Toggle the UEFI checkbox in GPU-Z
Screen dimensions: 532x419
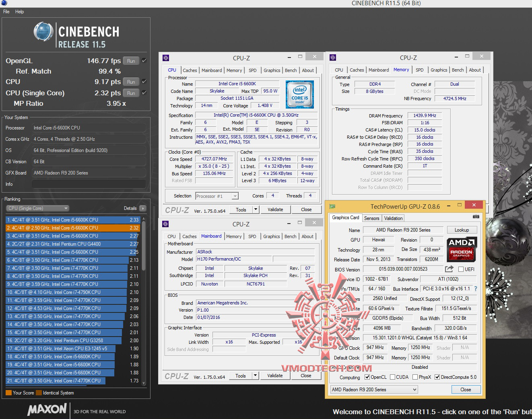461,269
